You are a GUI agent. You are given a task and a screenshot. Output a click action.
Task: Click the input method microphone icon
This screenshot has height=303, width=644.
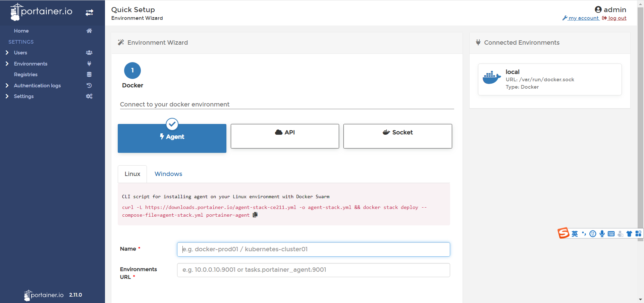[x=602, y=234]
